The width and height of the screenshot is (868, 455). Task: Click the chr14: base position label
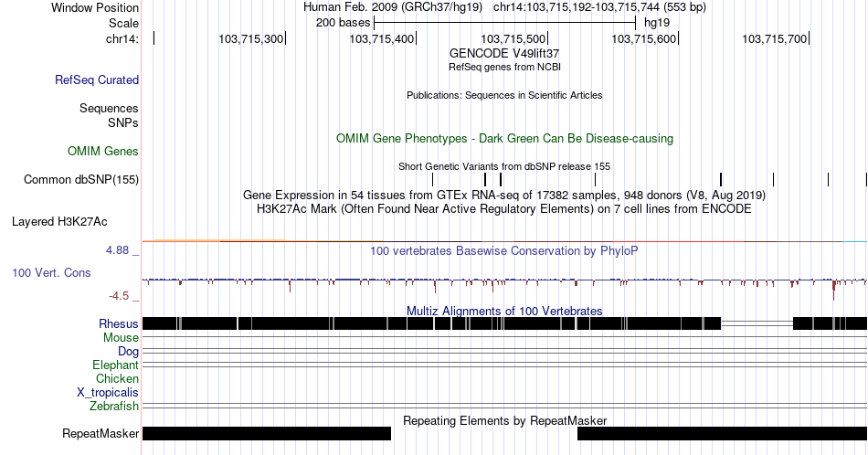[x=122, y=38]
